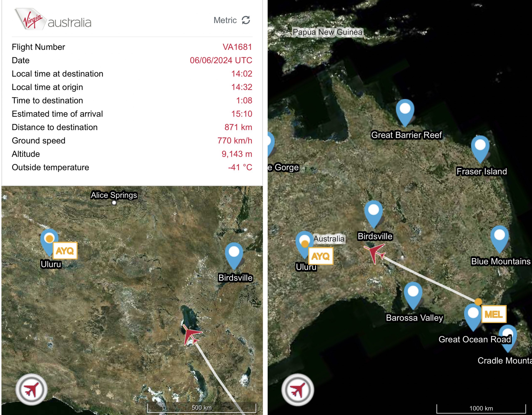Viewport: 532px width, 415px height.
Task: Click the Birdsville label on the right map
Action: pyautogui.click(x=375, y=236)
